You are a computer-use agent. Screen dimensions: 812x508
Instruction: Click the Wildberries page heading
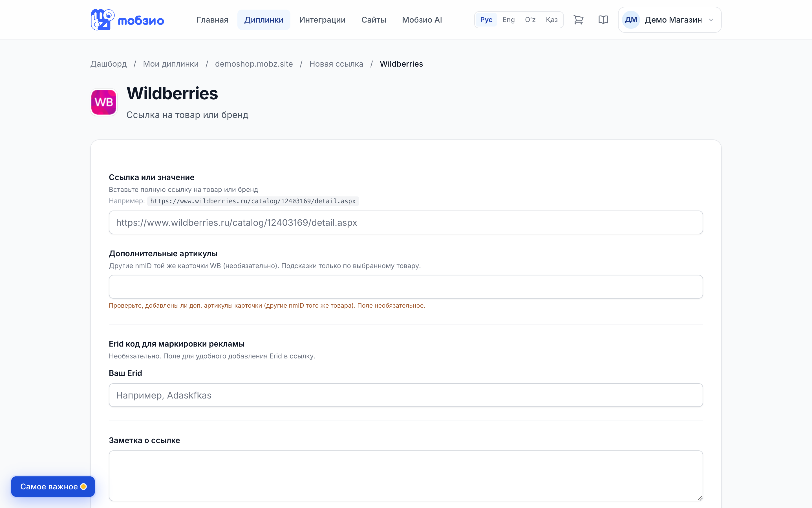[x=172, y=93]
